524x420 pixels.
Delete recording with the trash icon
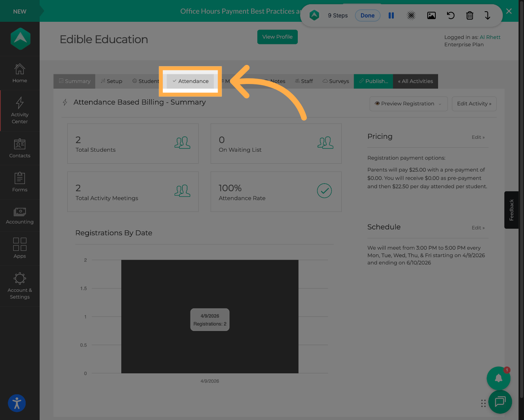(470, 16)
